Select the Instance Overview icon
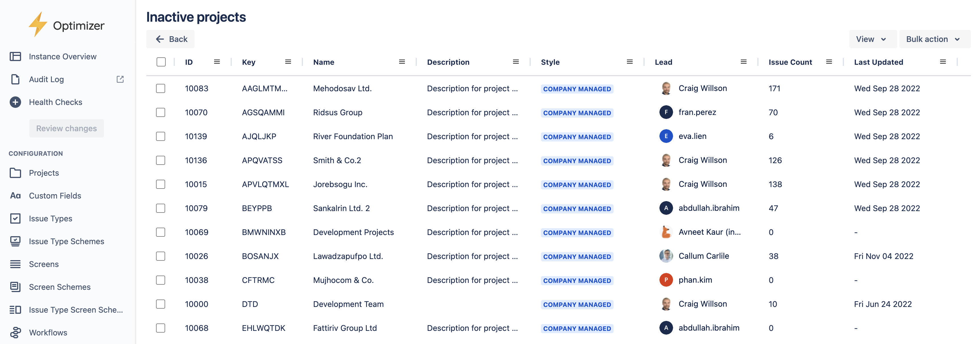 [15, 56]
